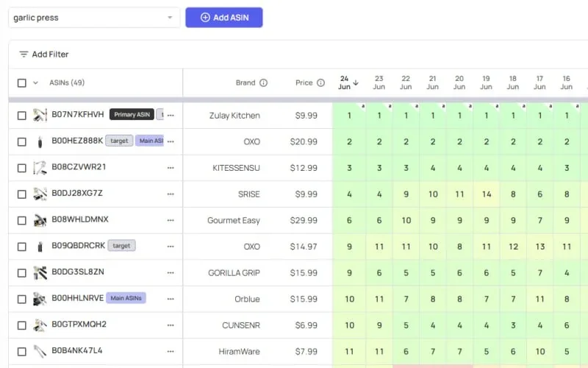Select the 20 Jun column header
The width and height of the screenshot is (588, 368).
(x=459, y=82)
